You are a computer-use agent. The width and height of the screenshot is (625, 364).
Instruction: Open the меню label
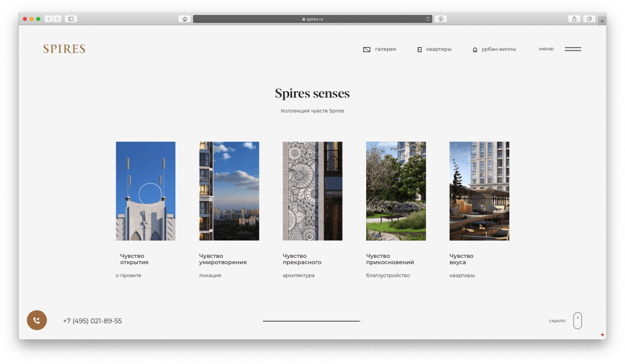546,49
